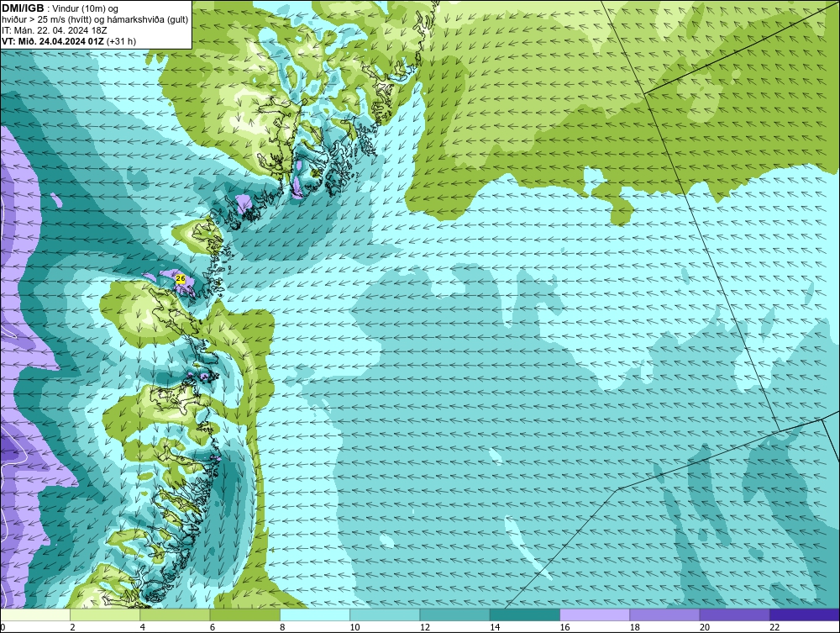Click the 'IT: Mán. 22. 04. 2024 18Z' line
Screen dimensions: 840x633
tap(54, 30)
